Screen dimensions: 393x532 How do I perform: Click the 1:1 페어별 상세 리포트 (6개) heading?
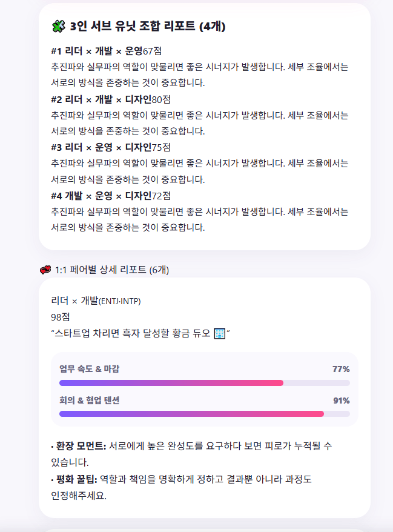coord(112,270)
